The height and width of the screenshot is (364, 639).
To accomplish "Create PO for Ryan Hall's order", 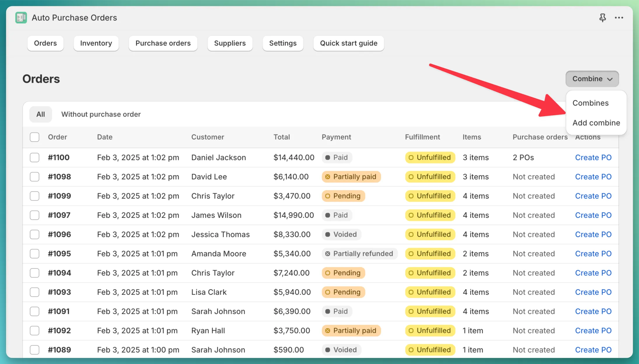I will [593, 330].
